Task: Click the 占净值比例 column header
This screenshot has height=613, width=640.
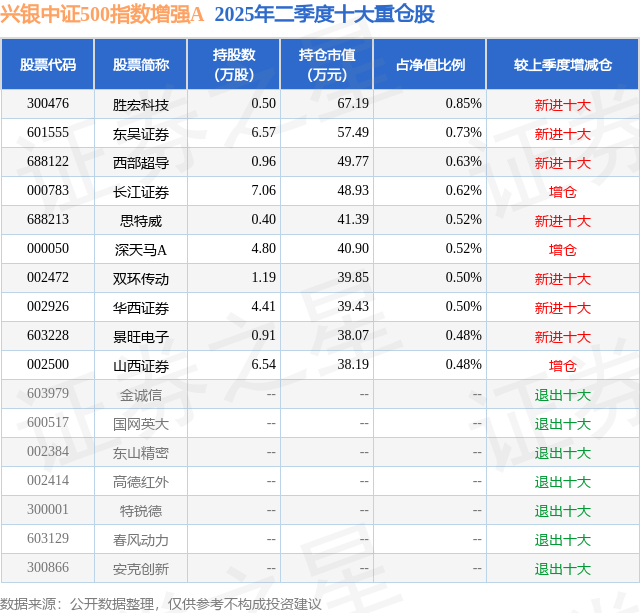Action: click(430, 64)
